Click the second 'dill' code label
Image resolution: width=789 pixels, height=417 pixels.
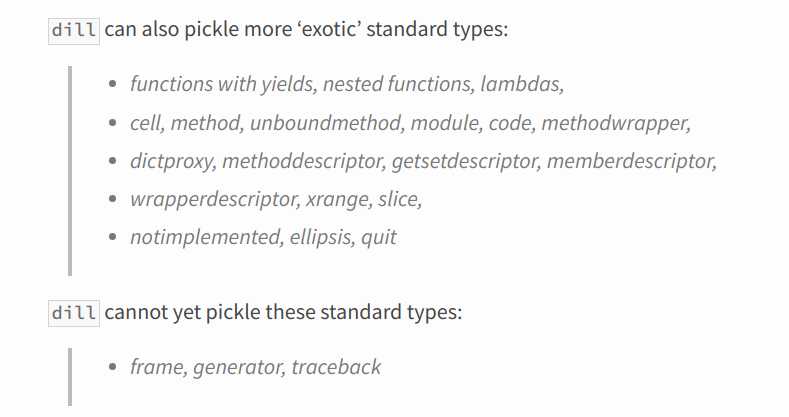click(74, 313)
